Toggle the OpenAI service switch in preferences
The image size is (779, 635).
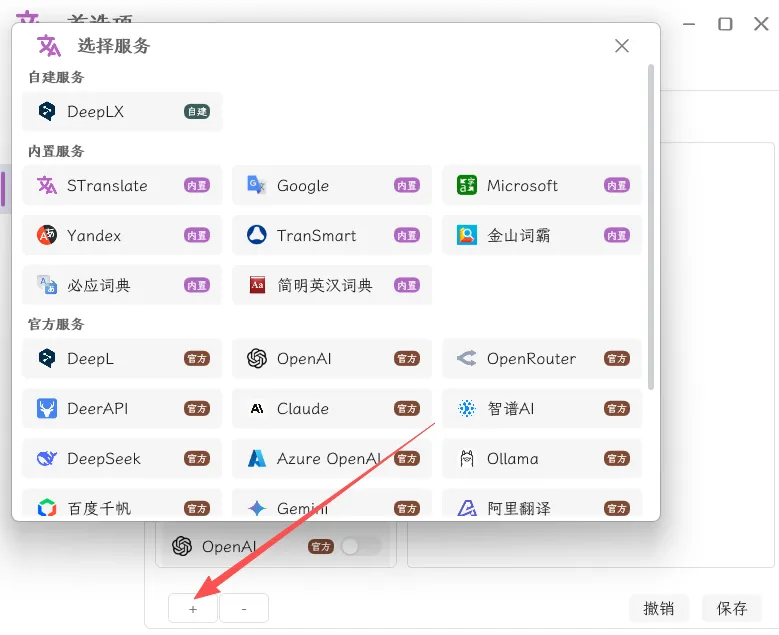pyautogui.click(x=362, y=547)
